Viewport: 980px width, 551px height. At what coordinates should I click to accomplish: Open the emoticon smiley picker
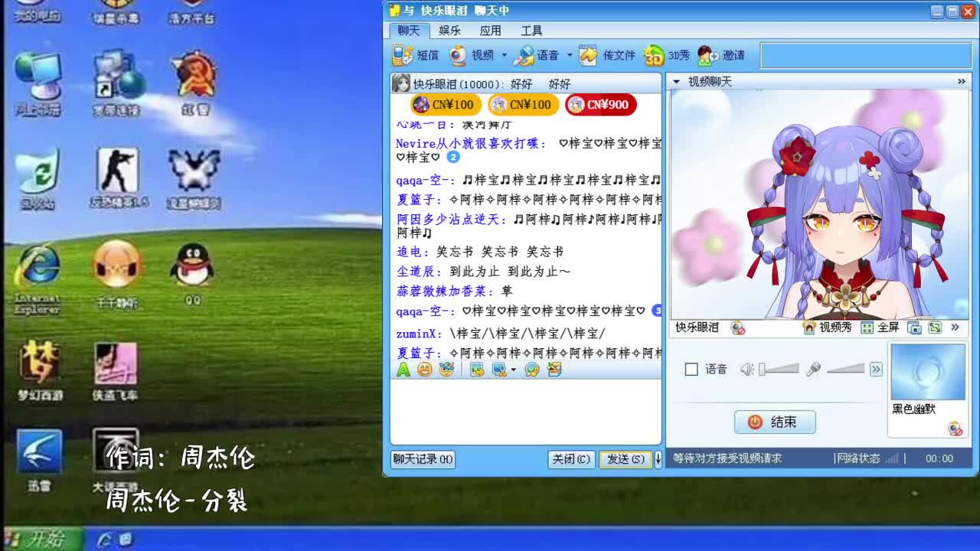coord(425,370)
